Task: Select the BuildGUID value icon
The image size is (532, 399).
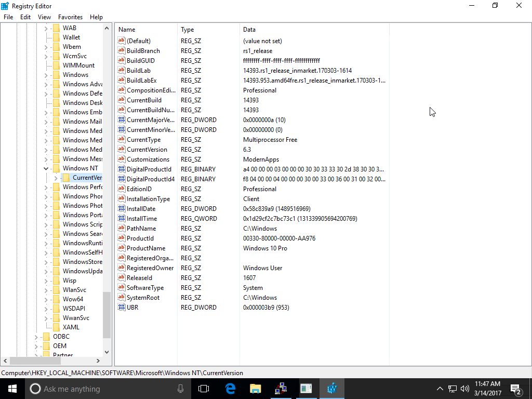Action: [x=122, y=60]
